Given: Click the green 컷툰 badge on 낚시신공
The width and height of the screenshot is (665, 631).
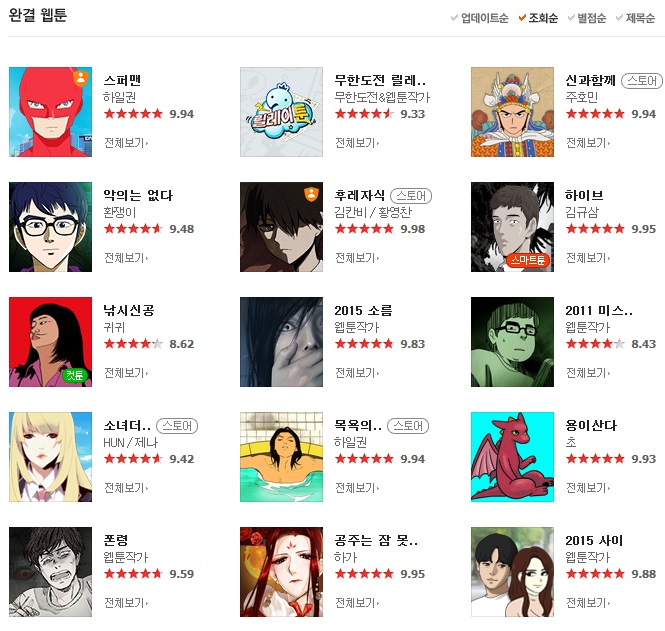Looking at the screenshot, I should point(75,375).
